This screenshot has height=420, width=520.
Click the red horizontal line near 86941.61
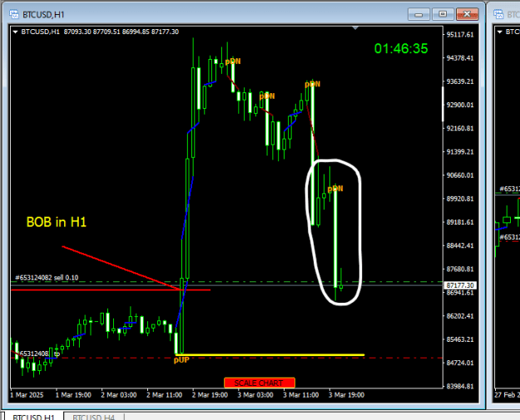111,290
